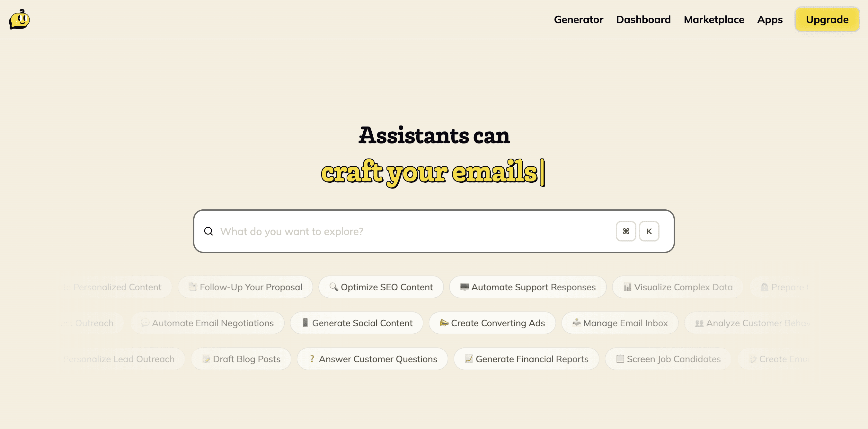Click the search magnifier icon
868x429 pixels.
(208, 231)
